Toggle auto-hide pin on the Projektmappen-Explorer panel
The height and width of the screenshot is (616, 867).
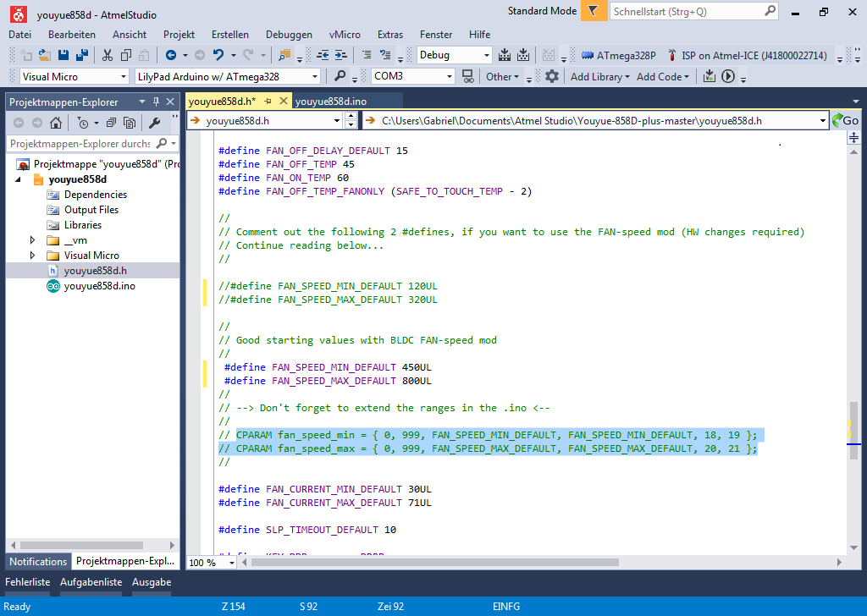coord(156,102)
